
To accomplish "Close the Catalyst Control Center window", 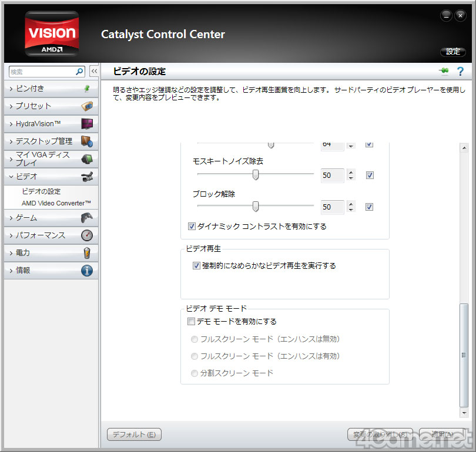I will (460, 15).
